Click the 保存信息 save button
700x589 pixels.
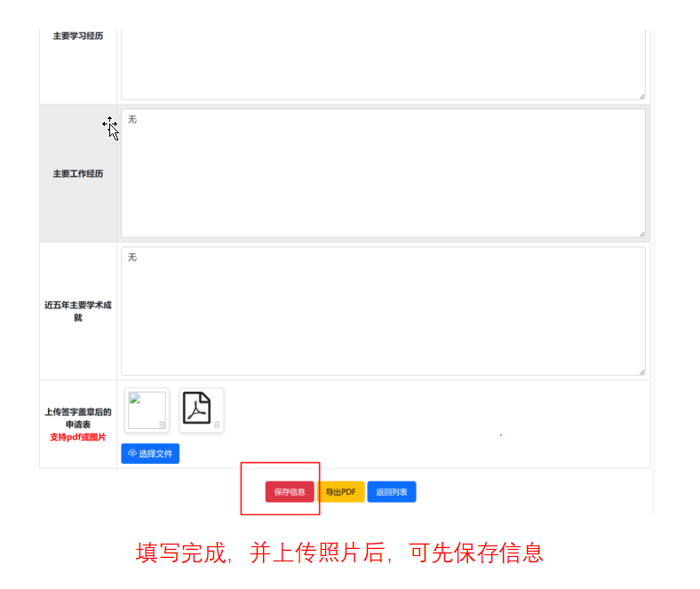pyautogui.click(x=290, y=491)
